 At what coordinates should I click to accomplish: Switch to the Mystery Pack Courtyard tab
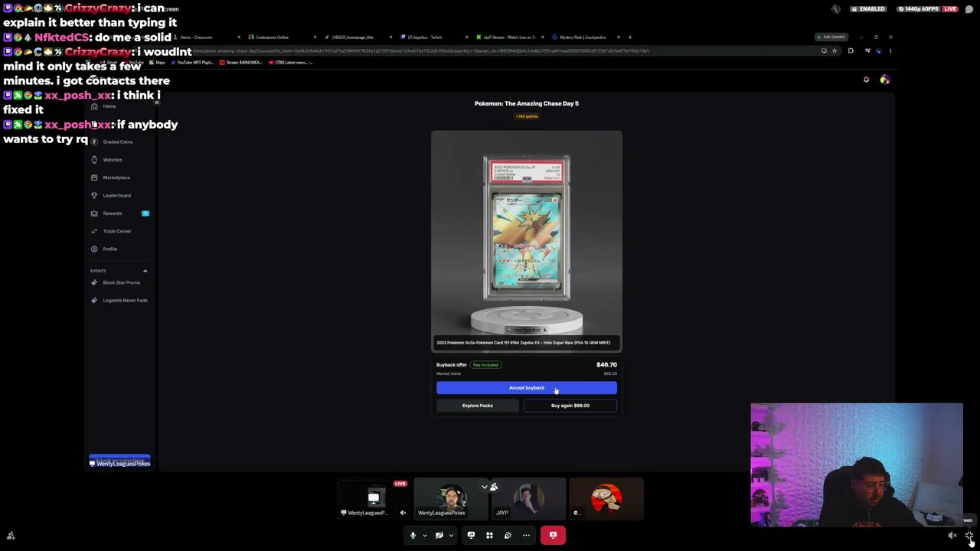(586, 37)
